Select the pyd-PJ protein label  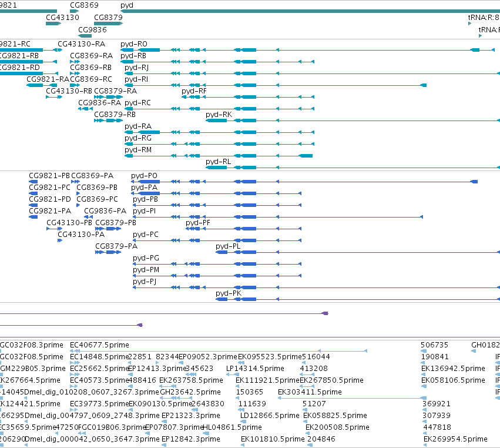click(145, 282)
